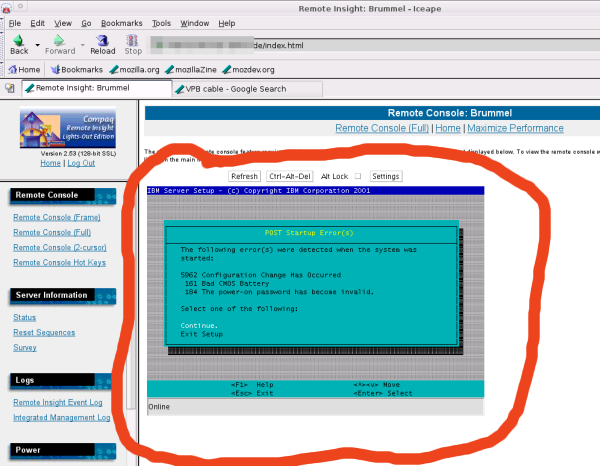Open the File menu
The image size is (600, 466).
click(15, 23)
